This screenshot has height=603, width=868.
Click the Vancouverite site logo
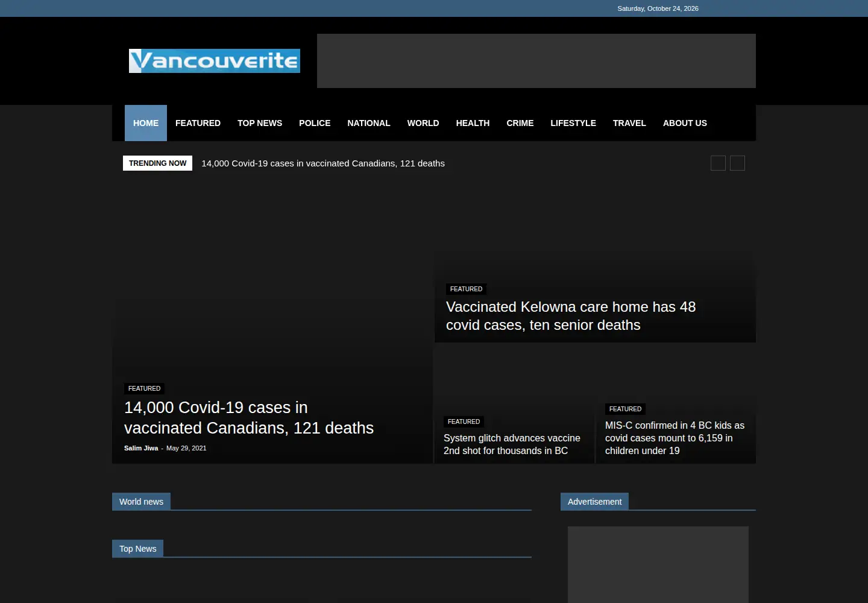(215, 61)
